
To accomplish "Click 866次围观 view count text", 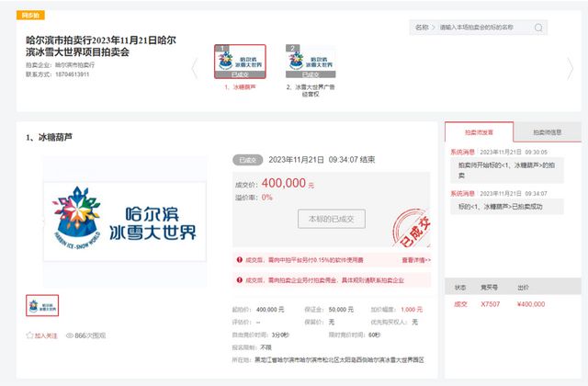I will (90, 335).
